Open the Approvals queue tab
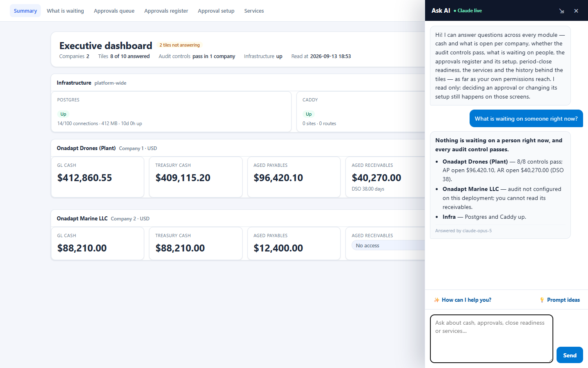 (x=114, y=11)
